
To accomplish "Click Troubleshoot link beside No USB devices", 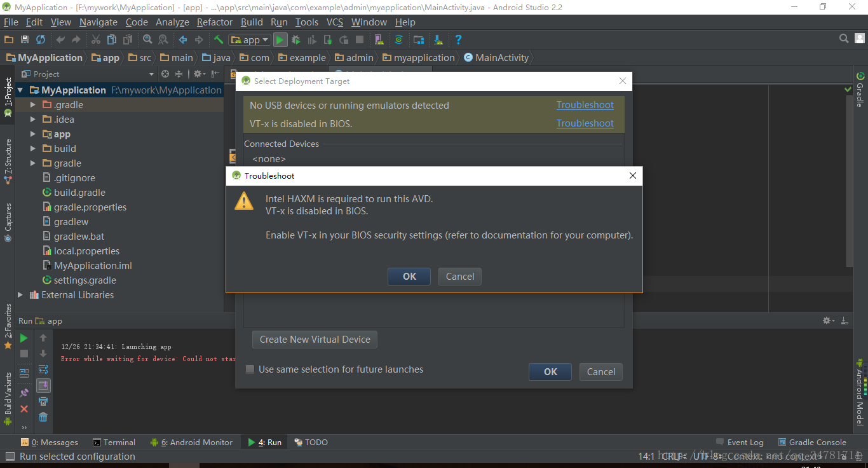I will coord(585,105).
